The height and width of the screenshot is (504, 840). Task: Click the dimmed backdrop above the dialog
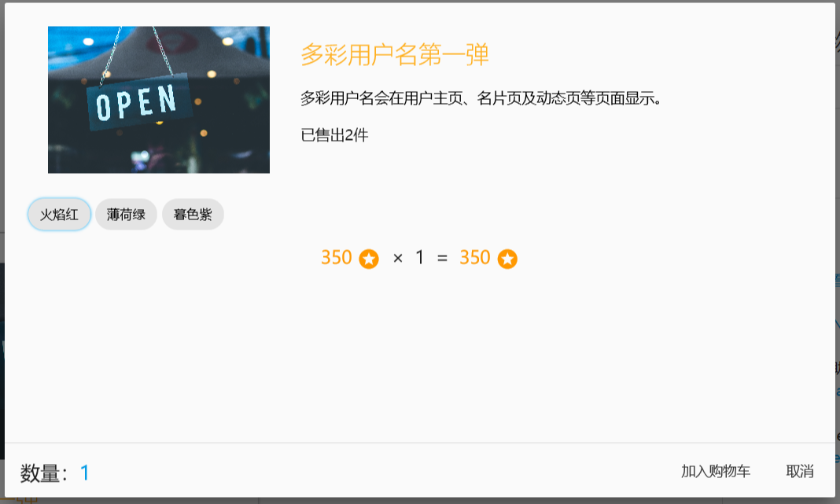(x=420, y=1)
